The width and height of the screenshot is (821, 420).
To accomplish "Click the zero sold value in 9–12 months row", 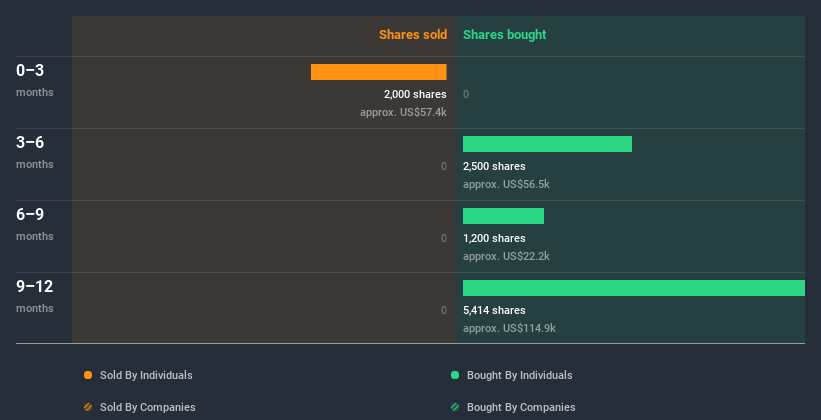I will (x=444, y=311).
